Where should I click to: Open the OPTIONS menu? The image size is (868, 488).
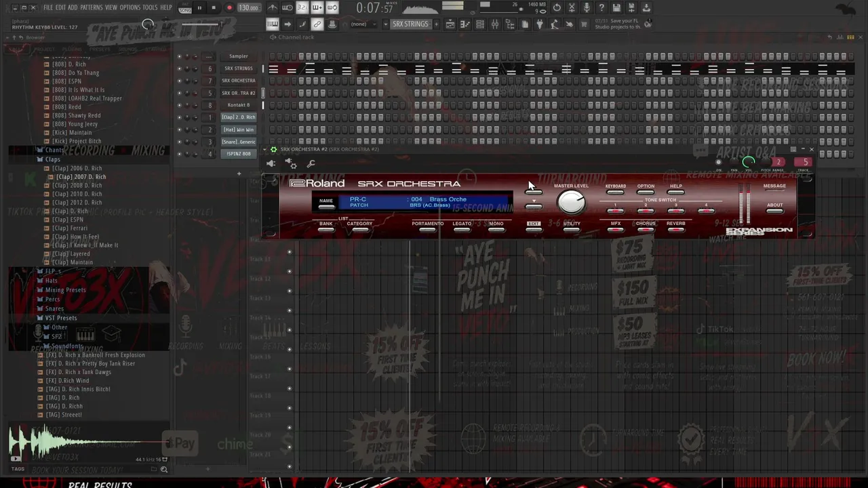(130, 7)
